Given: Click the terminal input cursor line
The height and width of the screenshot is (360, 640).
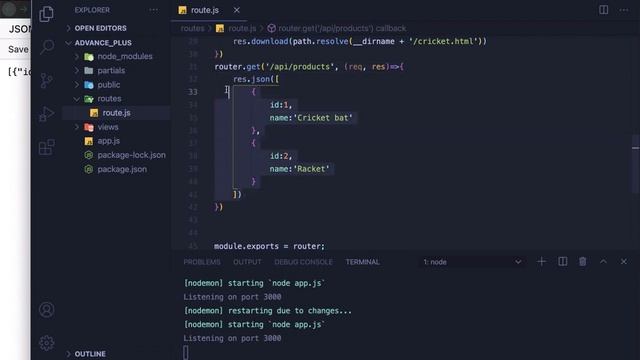Looking at the screenshot, I should pos(186,352).
